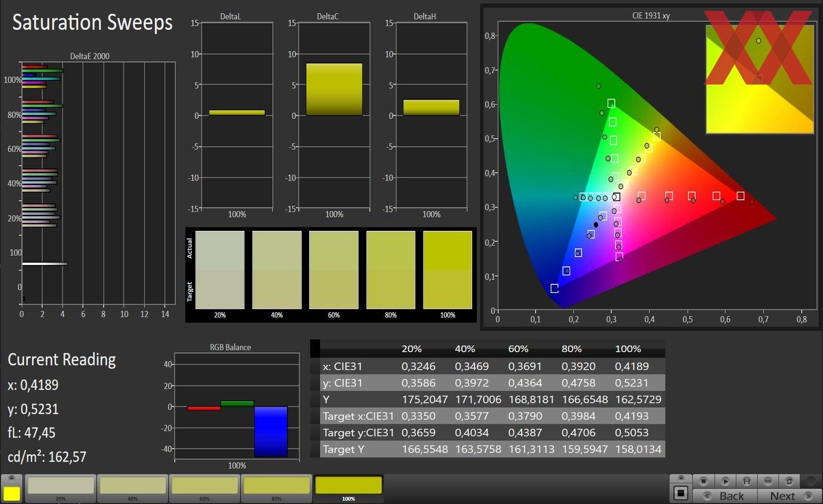Click the dark round status indicator
The height and width of the screenshot is (504, 823).
[811, 481]
